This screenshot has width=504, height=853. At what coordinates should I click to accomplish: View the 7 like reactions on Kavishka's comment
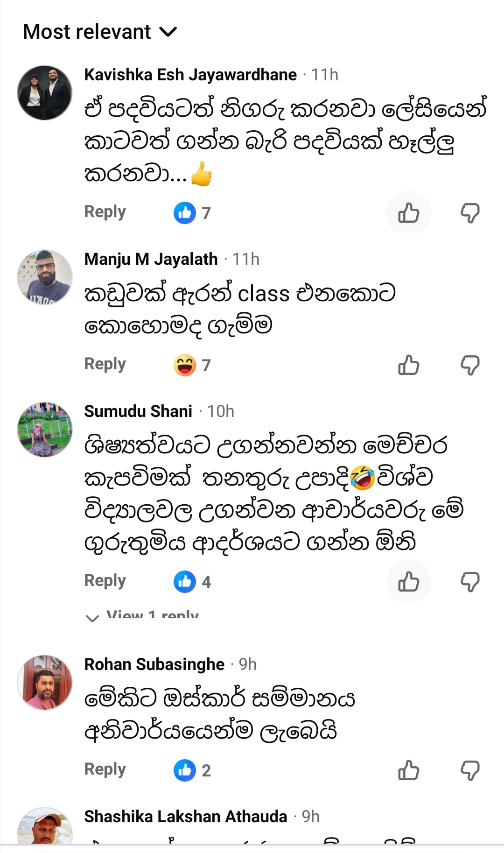tap(192, 213)
